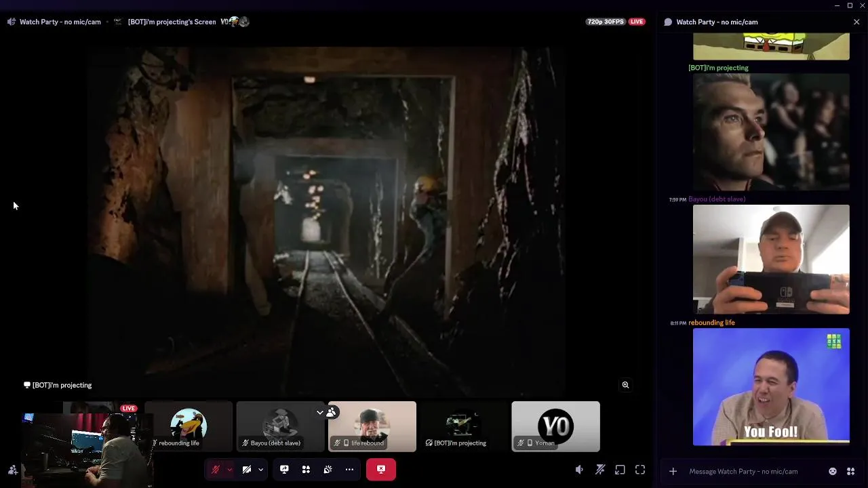Toggle microphone mute in the call controls
This screenshot has width=868, height=488.
pyautogui.click(x=216, y=470)
